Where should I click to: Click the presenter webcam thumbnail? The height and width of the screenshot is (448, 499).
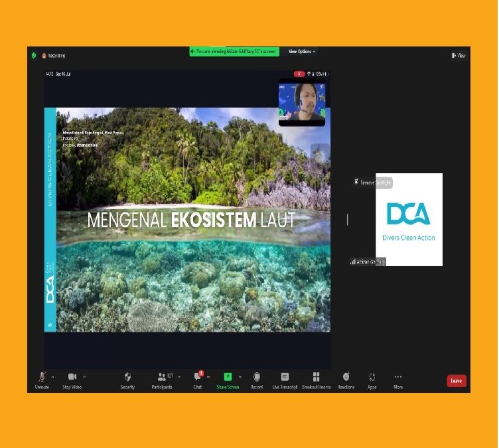tap(302, 102)
